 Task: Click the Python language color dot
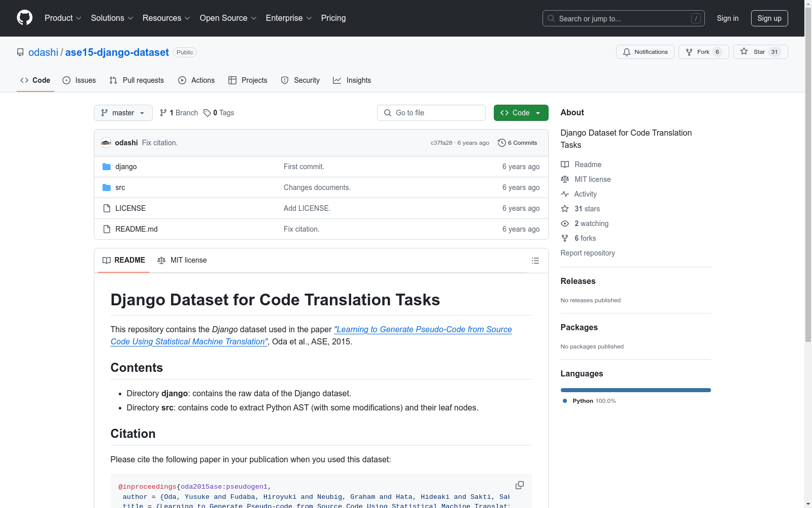coord(565,401)
